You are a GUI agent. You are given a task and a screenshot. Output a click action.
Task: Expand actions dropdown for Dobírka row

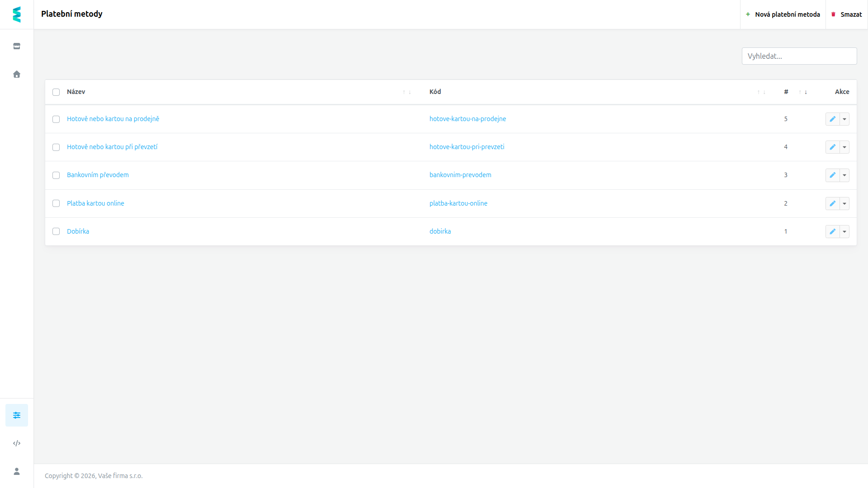(x=844, y=231)
